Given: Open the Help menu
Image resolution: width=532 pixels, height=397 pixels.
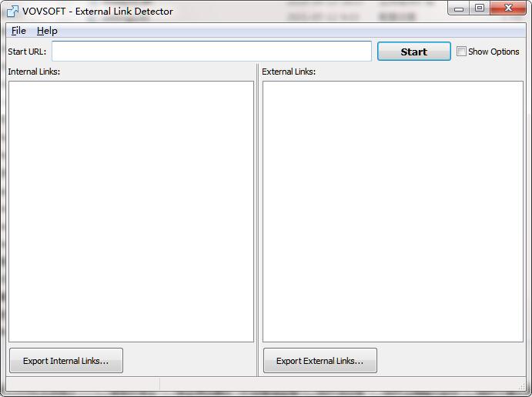Looking at the screenshot, I should click(x=47, y=31).
